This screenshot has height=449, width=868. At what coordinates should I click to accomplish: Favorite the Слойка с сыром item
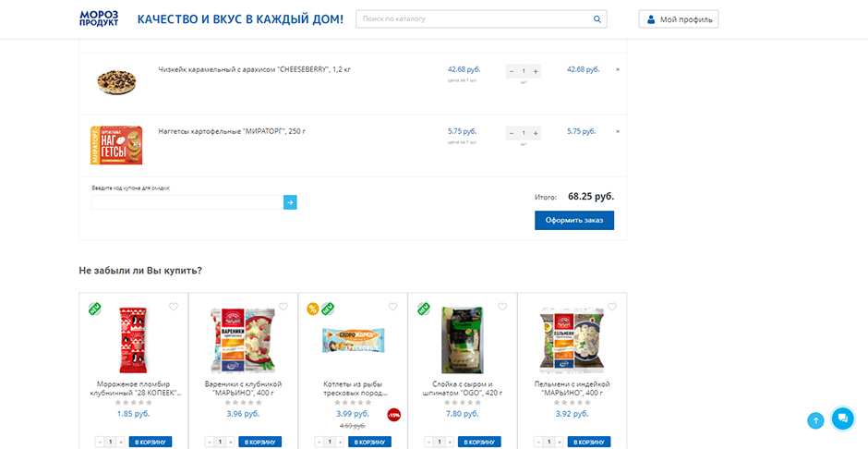[x=502, y=307]
